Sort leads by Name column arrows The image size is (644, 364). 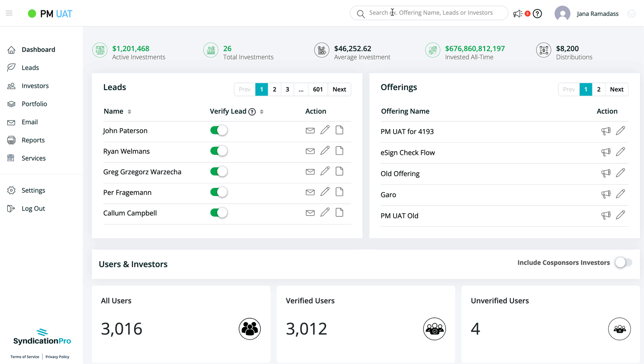[130, 112]
